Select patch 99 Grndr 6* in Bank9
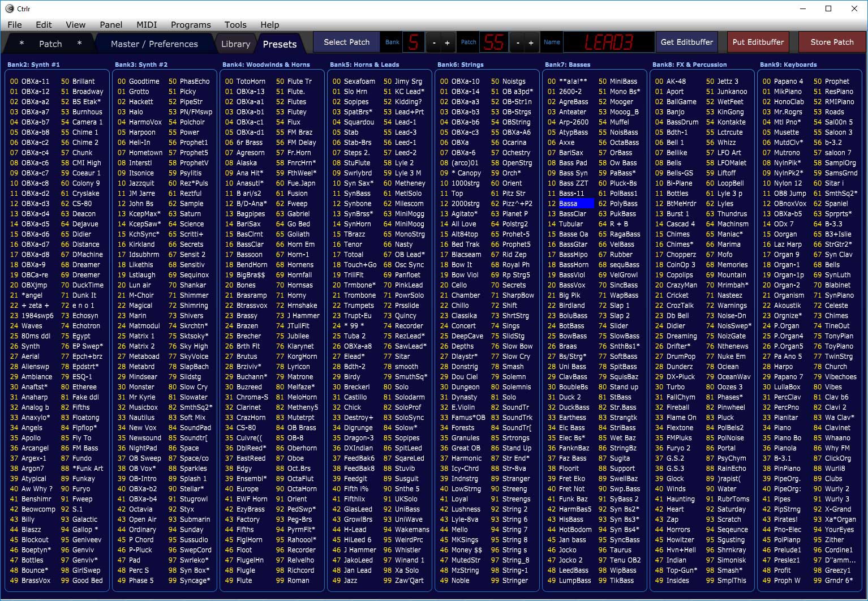The image size is (868, 601). coord(833,581)
